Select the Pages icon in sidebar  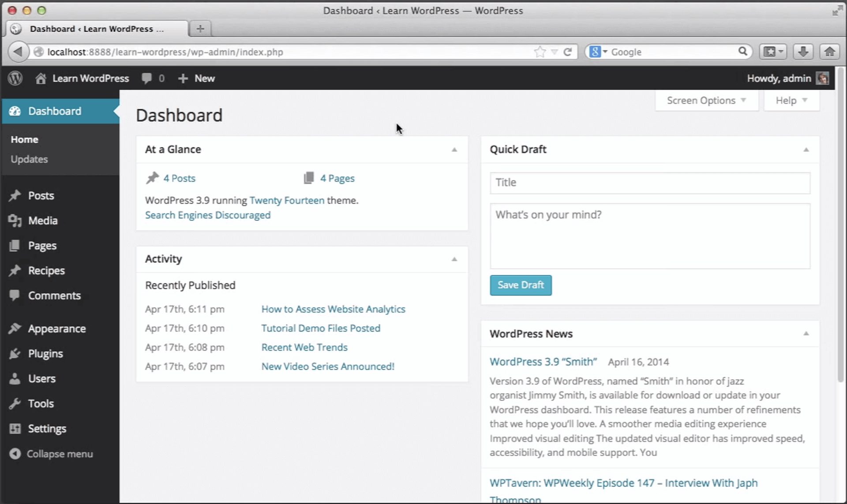pos(15,246)
